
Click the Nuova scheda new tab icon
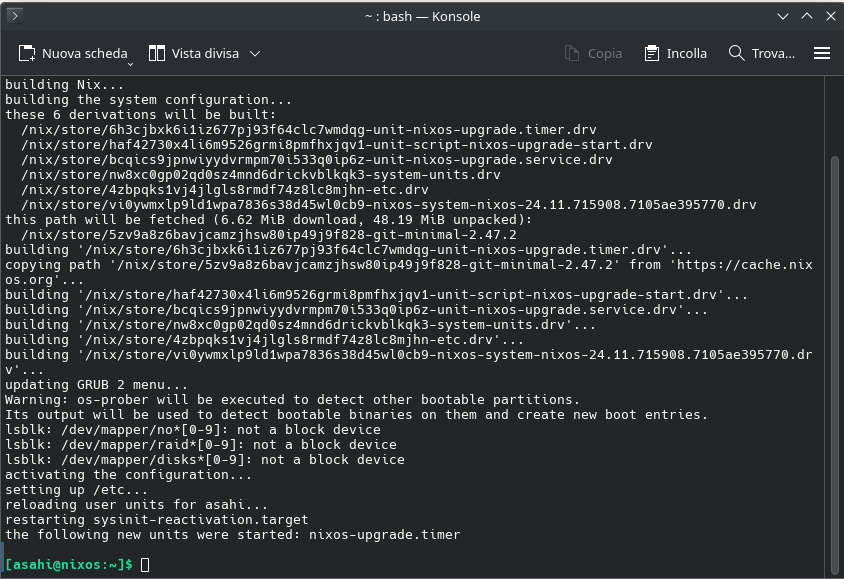26,53
